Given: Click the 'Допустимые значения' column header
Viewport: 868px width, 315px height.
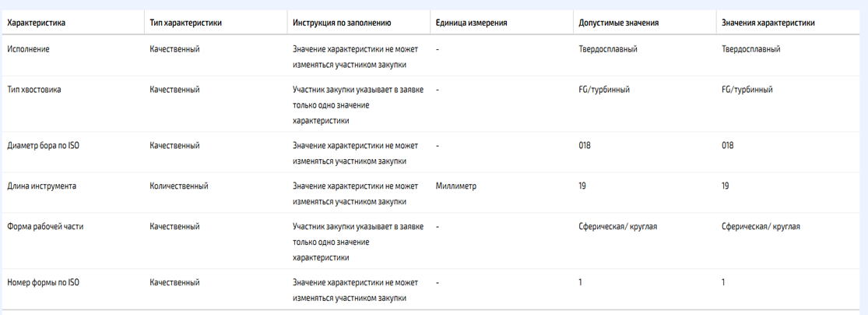Looking at the screenshot, I should pos(618,23).
